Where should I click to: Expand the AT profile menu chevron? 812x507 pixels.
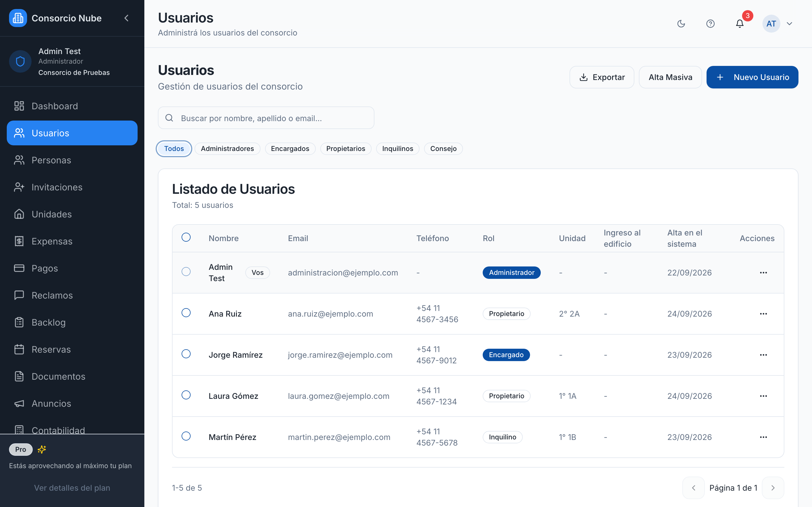(789, 23)
